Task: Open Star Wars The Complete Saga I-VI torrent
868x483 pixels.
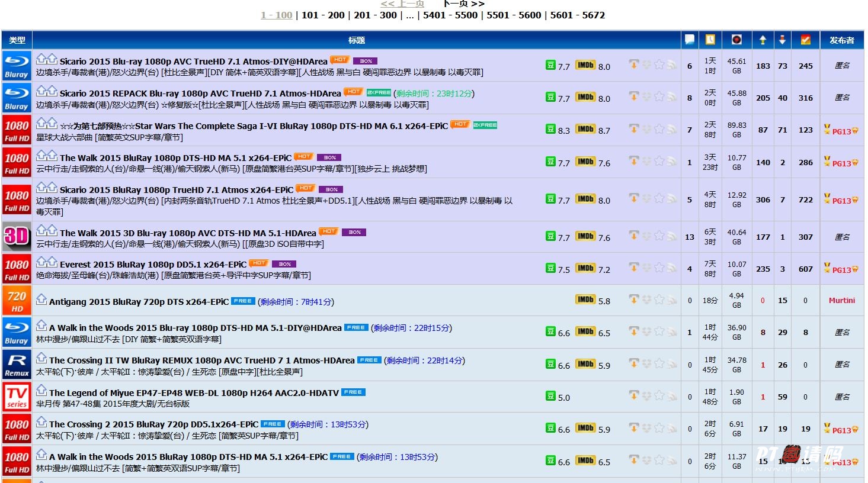Action: click(254, 125)
